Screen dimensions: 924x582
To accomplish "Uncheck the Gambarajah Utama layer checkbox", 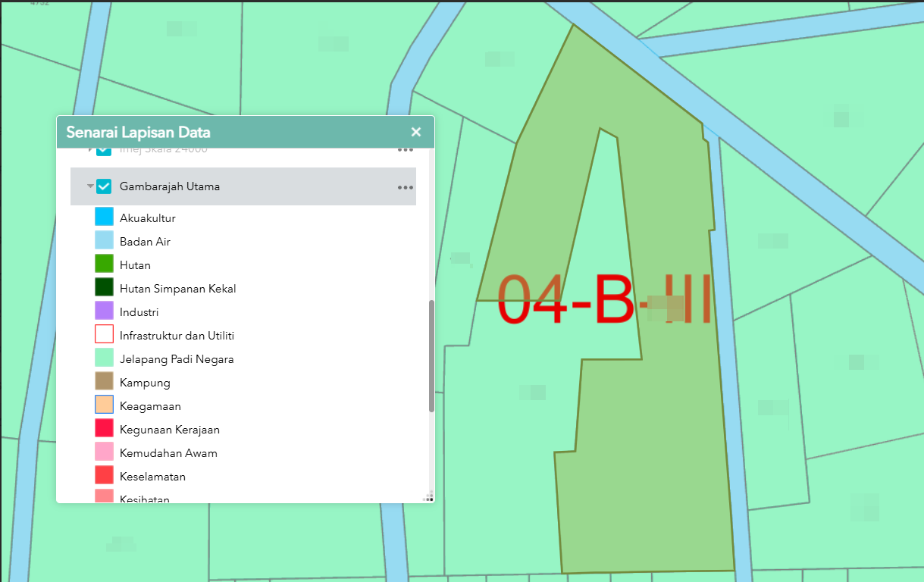I will pos(105,186).
